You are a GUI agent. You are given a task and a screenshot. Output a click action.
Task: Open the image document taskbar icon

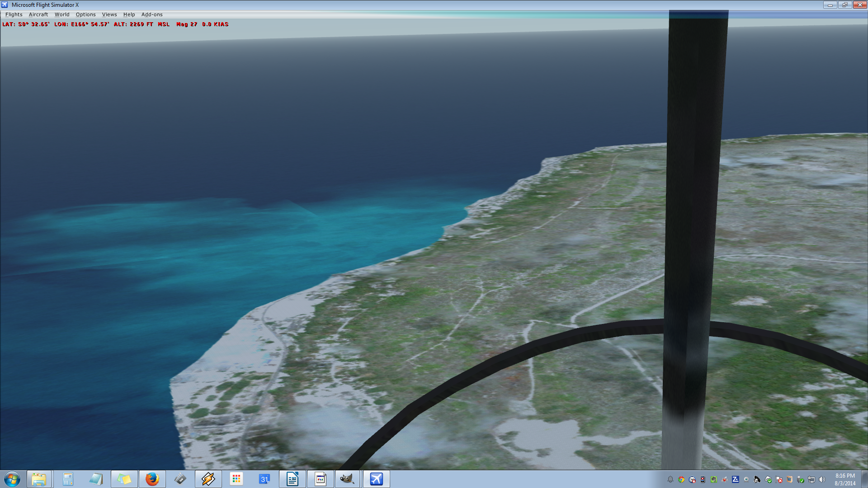321,479
